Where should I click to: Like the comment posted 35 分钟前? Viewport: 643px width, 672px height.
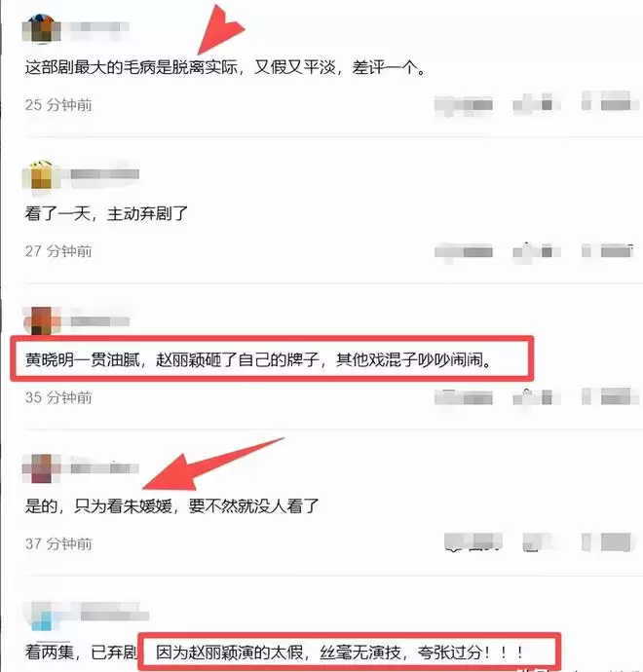click(x=536, y=397)
